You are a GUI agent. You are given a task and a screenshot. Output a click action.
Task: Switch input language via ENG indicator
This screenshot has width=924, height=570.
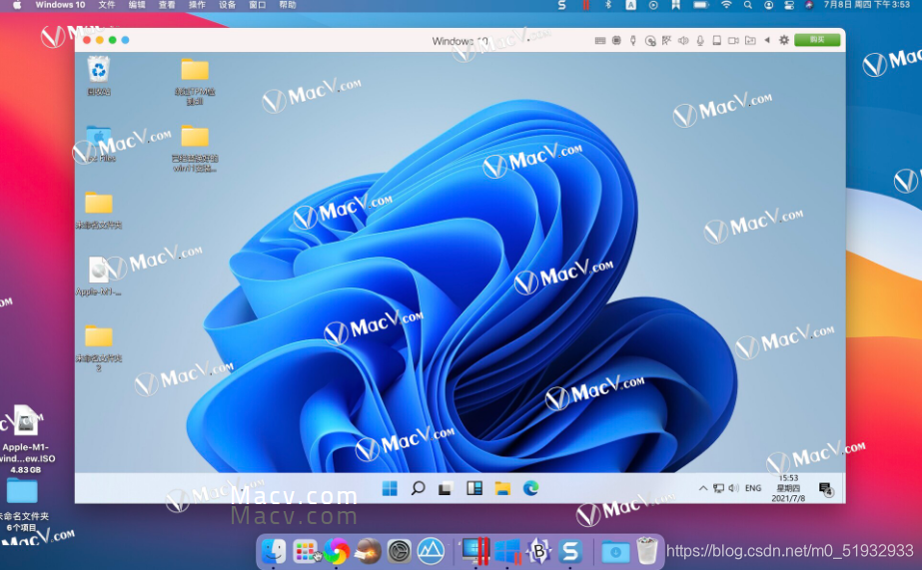[753, 488]
